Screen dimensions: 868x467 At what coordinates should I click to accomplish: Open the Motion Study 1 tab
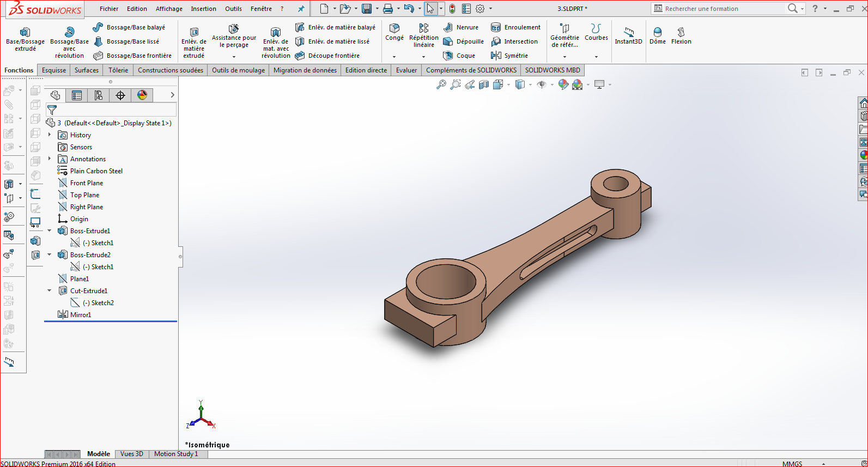[176, 454]
